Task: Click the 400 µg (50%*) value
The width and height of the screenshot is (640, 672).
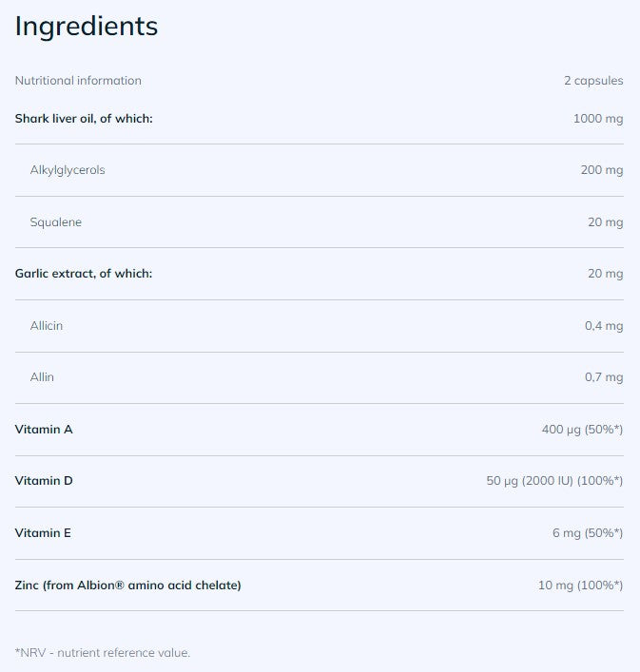Action: 582,430
